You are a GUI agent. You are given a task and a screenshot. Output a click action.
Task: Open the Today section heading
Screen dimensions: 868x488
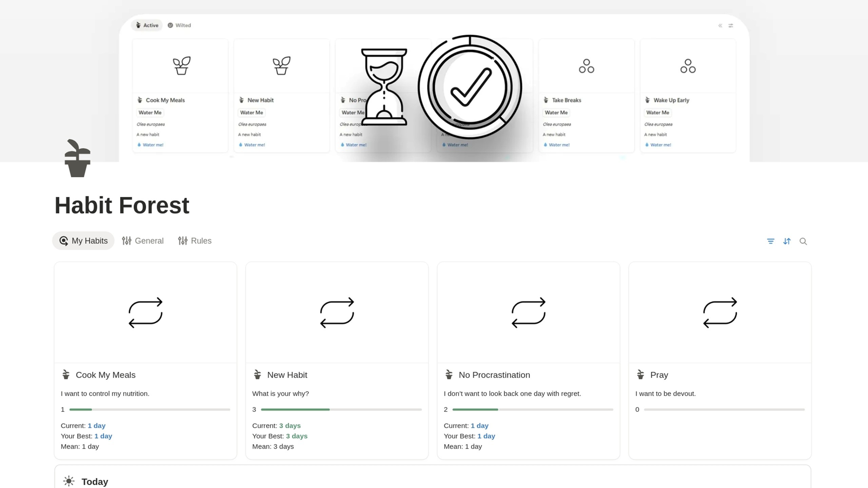coord(95,482)
